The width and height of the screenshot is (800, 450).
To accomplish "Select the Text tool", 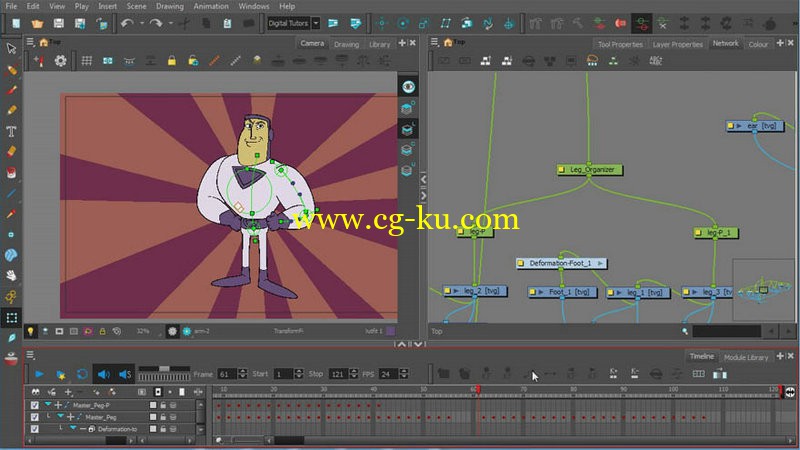I will coord(11,131).
